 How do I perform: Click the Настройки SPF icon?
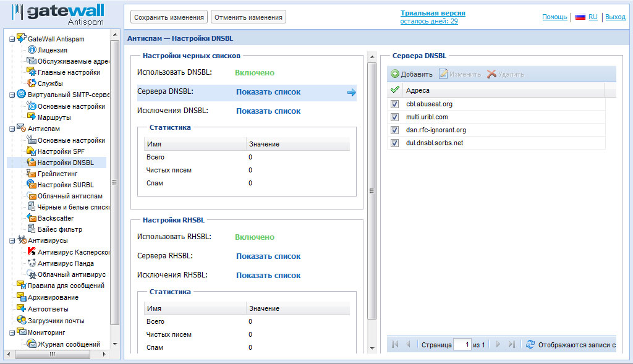[x=32, y=151]
